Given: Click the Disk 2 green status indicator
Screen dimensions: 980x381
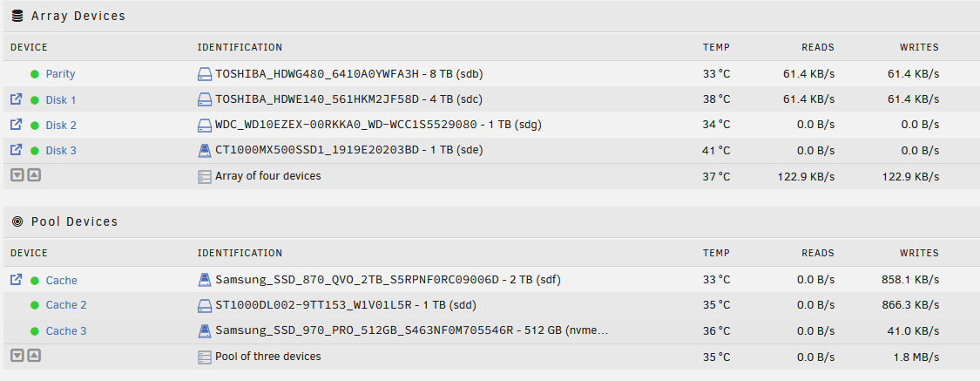Looking at the screenshot, I should click(35, 125).
